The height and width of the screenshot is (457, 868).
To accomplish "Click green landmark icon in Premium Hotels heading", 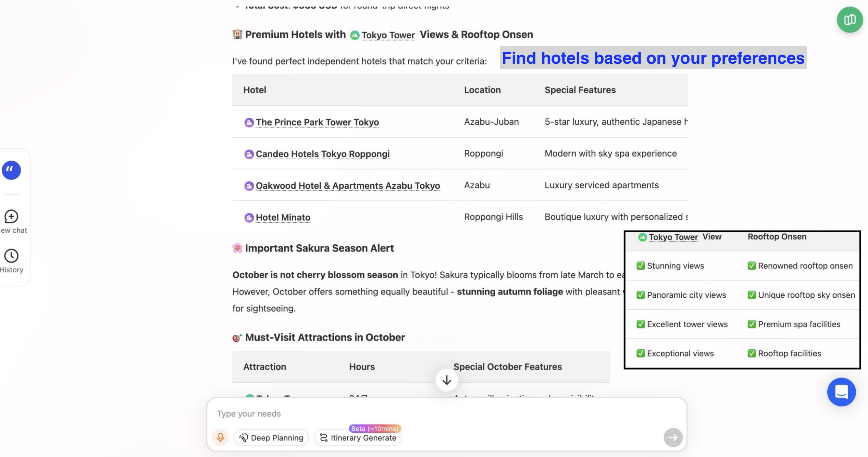I will point(355,35).
